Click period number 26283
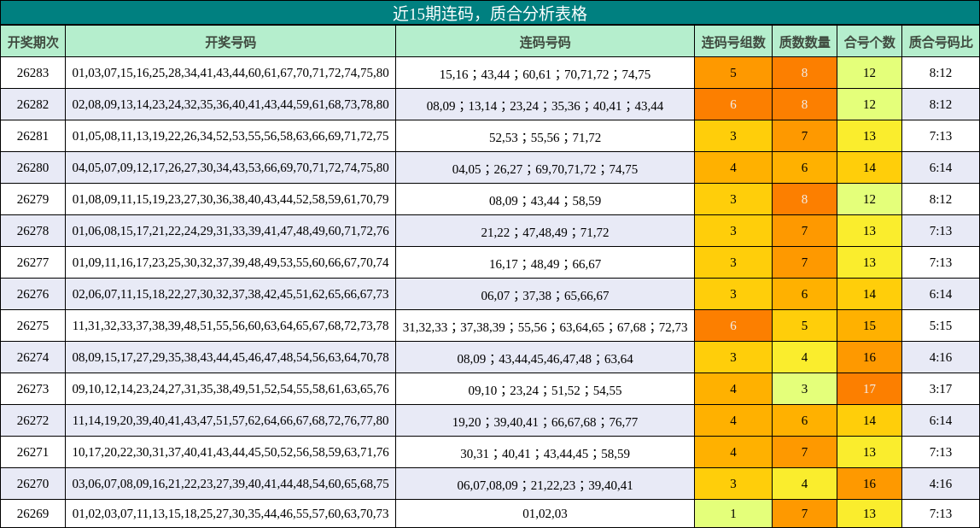Image resolution: width=980 pixels, height=528 pixels. coord(32,73)
